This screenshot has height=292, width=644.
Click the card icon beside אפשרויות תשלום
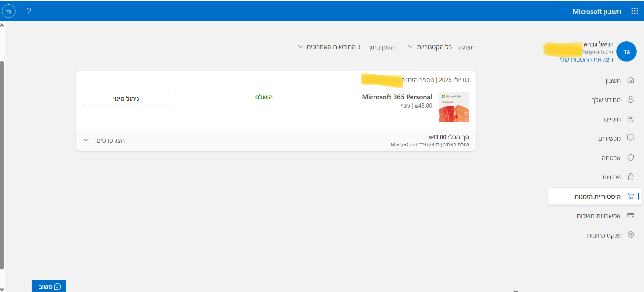point(631,215)
